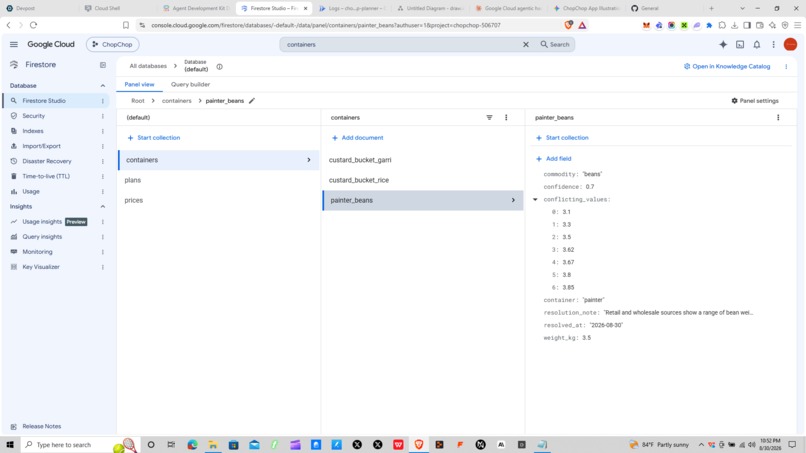Open the containers panel three-dot menu

click(x=506, y=118)
